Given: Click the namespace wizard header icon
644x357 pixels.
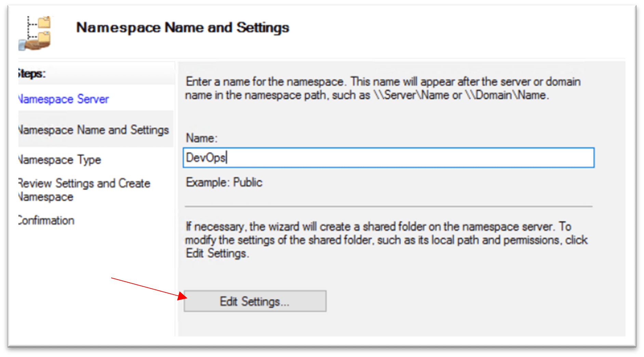Looking at the screenshot, I should (35, 33).
